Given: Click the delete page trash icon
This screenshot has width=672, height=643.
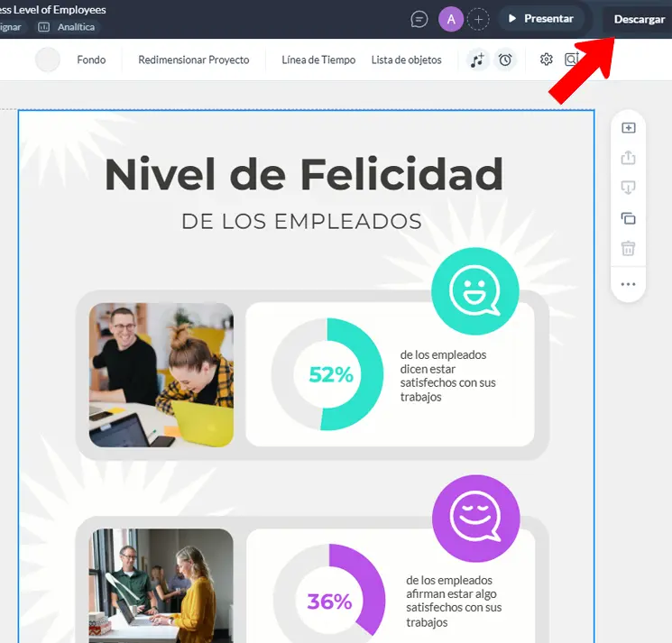Looking at the screenshot, I should (629, 248).
